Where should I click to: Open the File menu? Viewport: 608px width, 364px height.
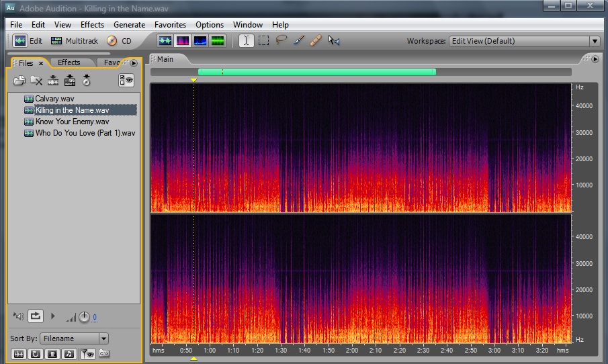[16, 24]
